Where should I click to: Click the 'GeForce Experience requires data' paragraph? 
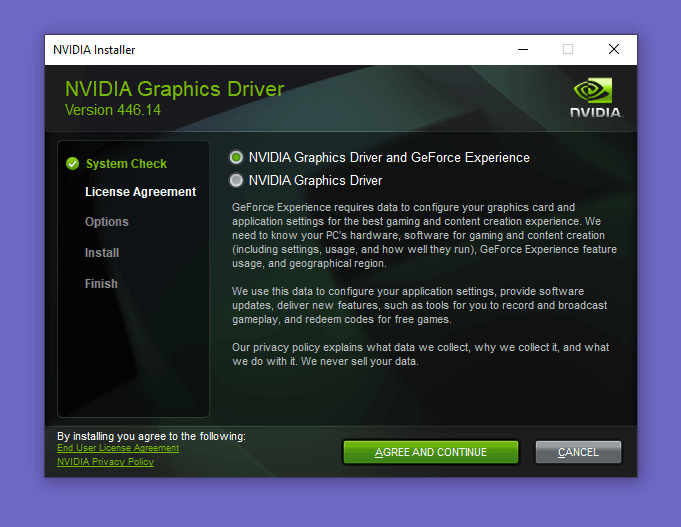424,235
